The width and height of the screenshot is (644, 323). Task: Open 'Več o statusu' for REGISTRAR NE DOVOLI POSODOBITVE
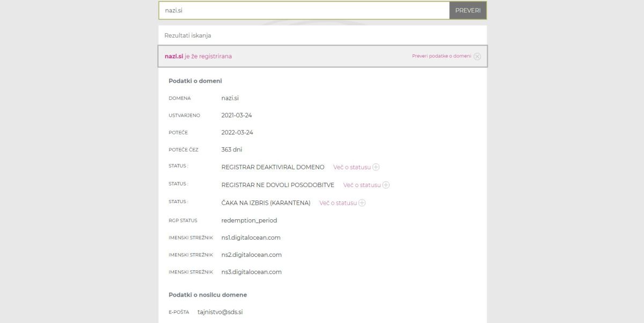pos(362,185)
